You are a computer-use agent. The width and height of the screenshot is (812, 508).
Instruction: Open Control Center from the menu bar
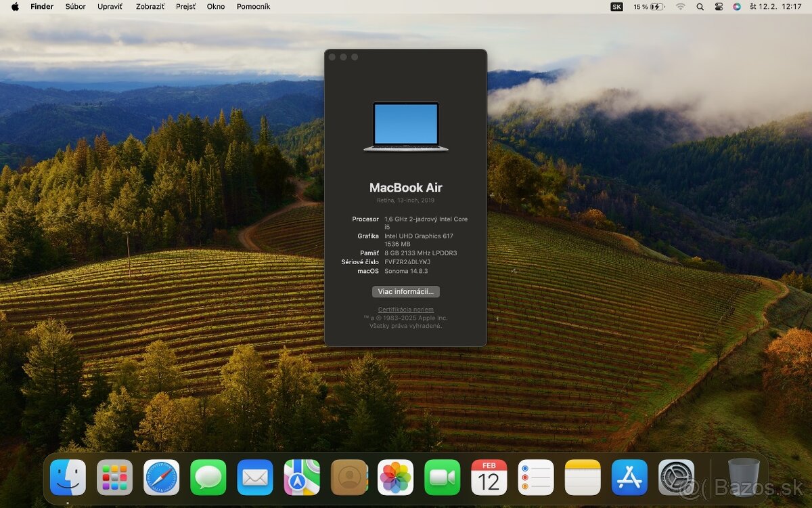[719, 7]
